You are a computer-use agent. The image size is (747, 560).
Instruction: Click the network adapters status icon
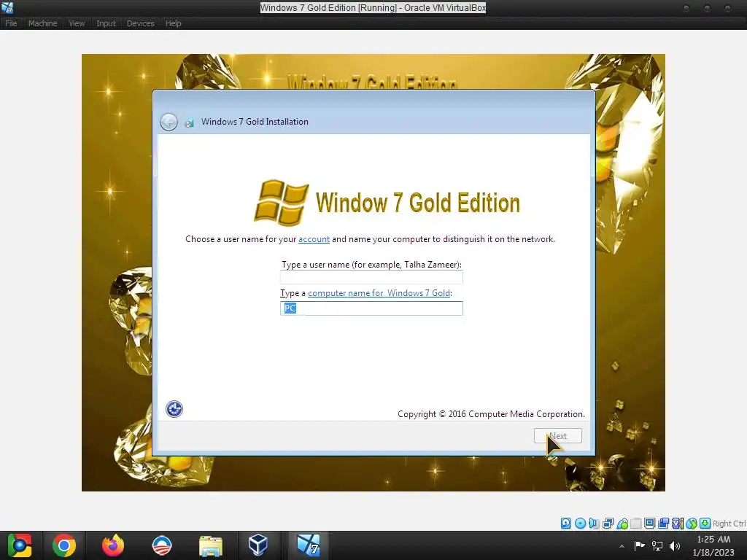coord(608,524)
